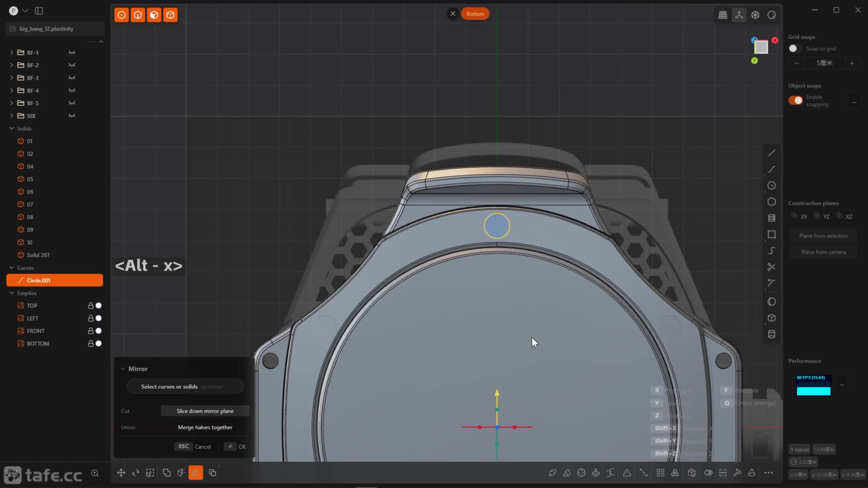868x488 pixels.
Task: Expand the BF-1 folder
Action: pyautogui.click(x=12, y=53)
